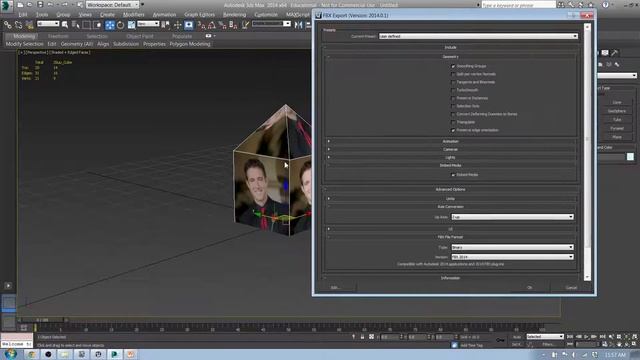The image size is (640, 360).
Task: Click the Bind to Space Warp icon
Action: (29, 25)
